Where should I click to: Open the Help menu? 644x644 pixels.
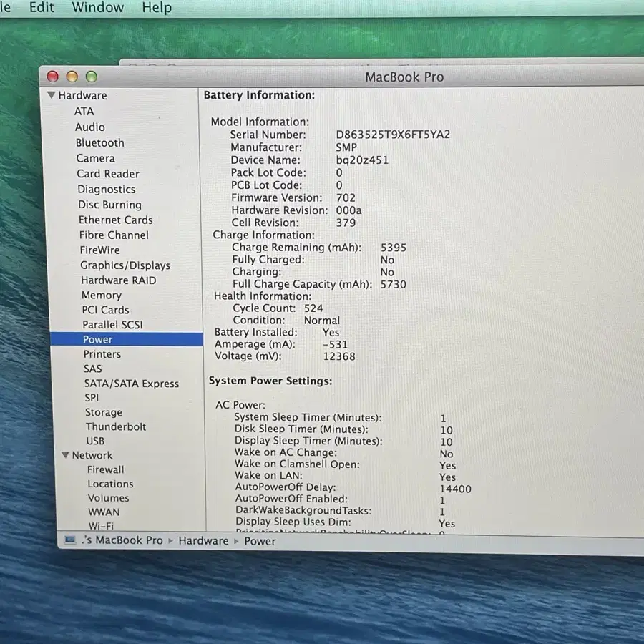(157, 7)
